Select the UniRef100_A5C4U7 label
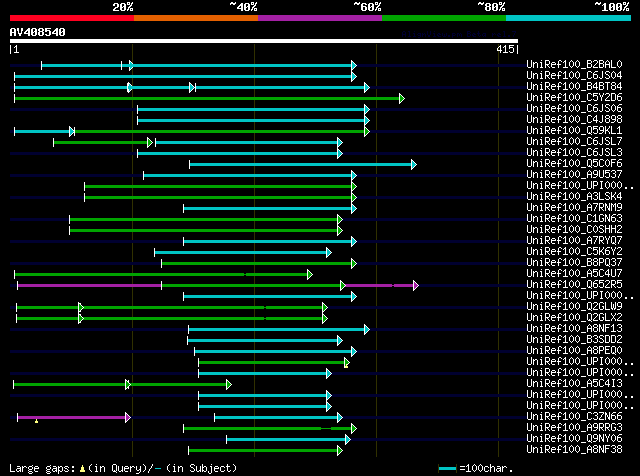This screenshot has width=640, height=476. [574, 274]
